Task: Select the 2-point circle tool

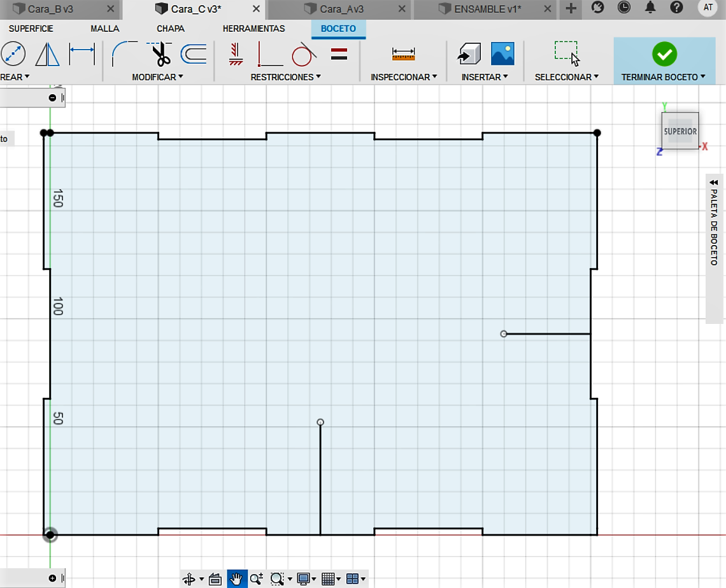Action: coord(13,53)
